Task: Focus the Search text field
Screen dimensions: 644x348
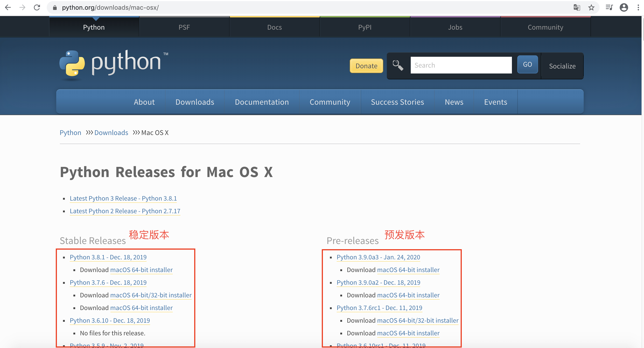Action: pyautogui.click(x=461, y=65)
